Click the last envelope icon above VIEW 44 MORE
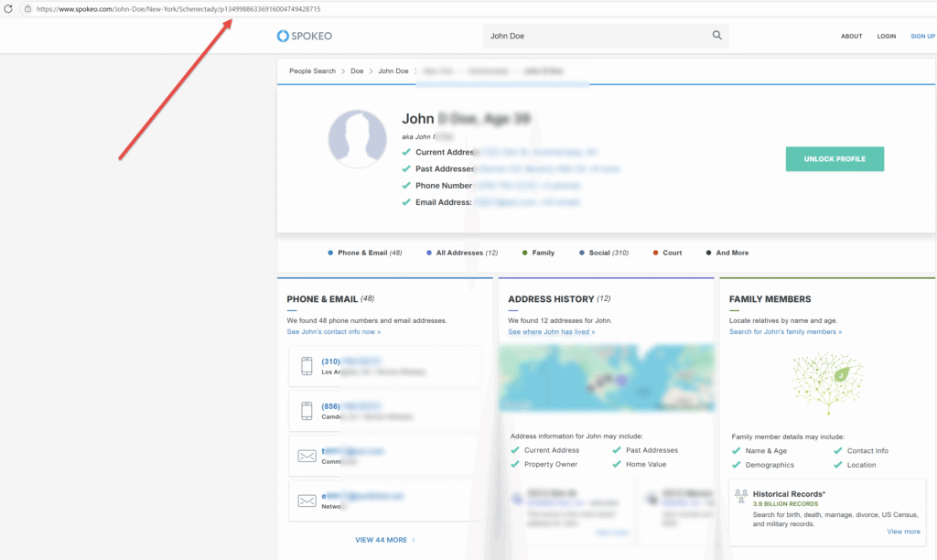 tap(307, 501)
